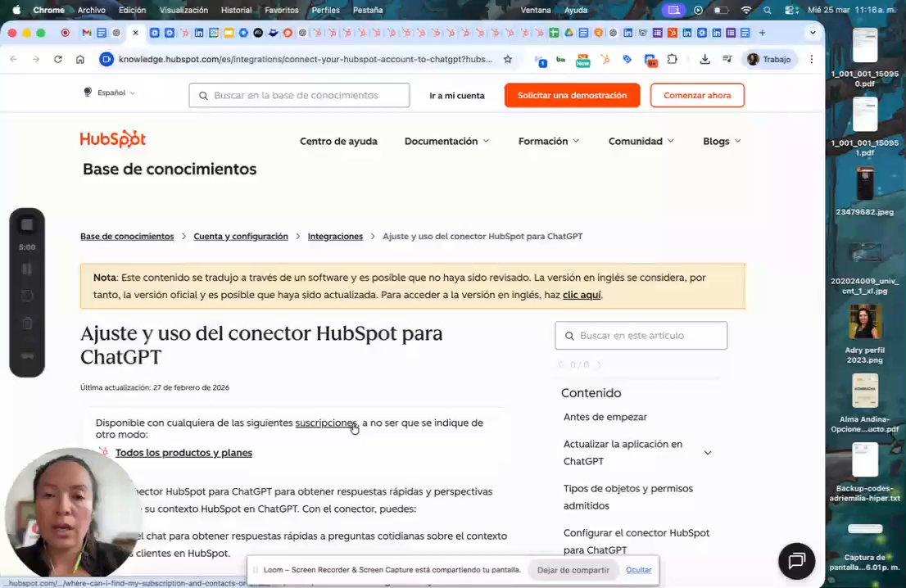This screenshot has height=588, width=906.
Task: Open the Chrome three-dot menu
Action: tap(812, 59)
